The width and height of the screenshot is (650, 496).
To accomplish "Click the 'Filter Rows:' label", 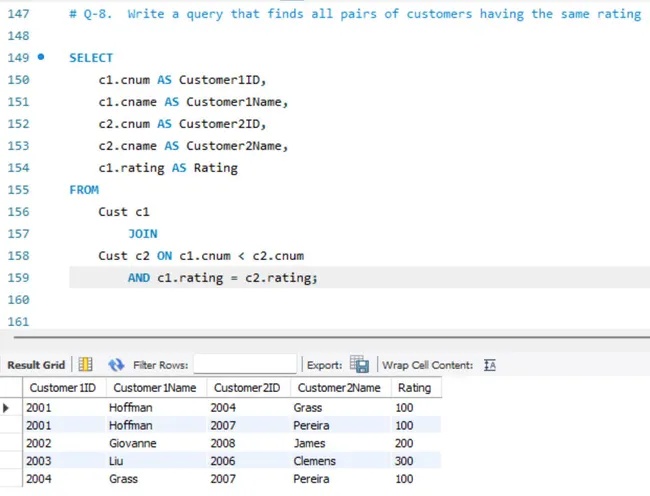I will (160, 365).
